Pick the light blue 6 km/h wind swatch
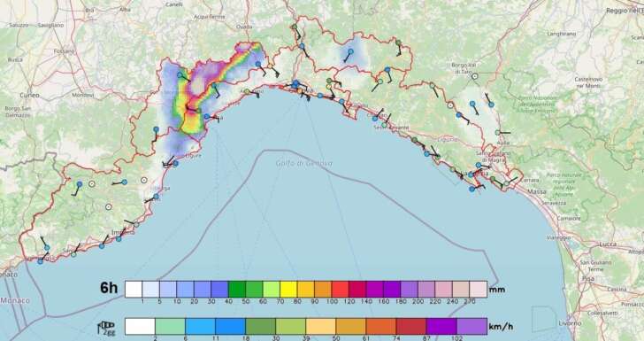Viewport: 644px width, 341px height. pos(201,326)
